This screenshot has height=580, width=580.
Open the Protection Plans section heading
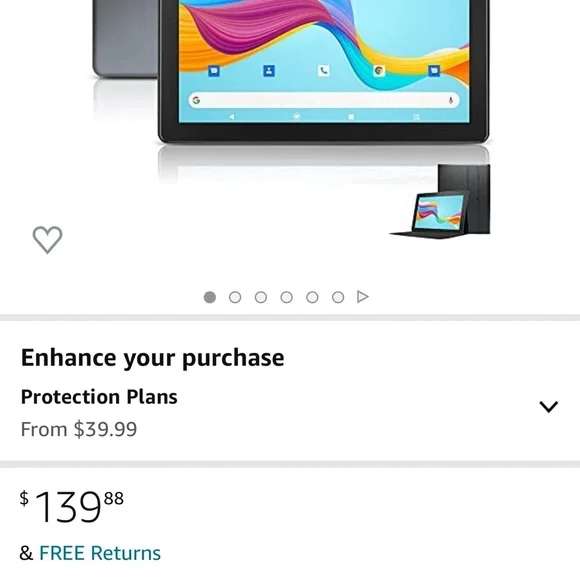99,397
